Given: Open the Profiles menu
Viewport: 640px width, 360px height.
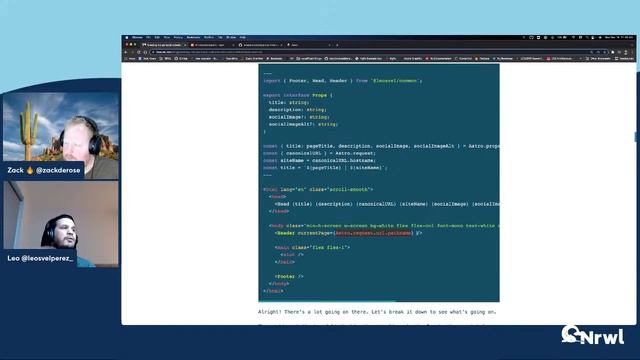Looking at the screenshot, I should click(x=209, y=37).
